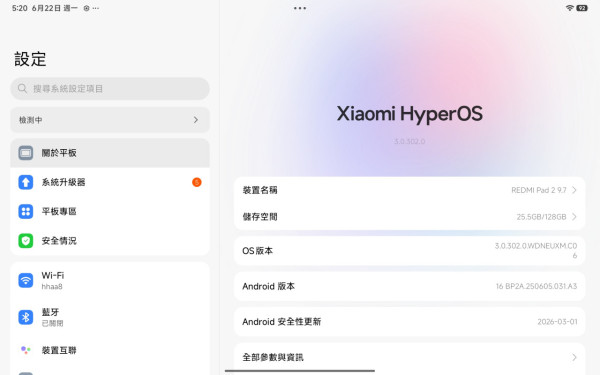Screen dimensions: 600x375
Task: Click the System updater arrow icon
Action: 26,182
